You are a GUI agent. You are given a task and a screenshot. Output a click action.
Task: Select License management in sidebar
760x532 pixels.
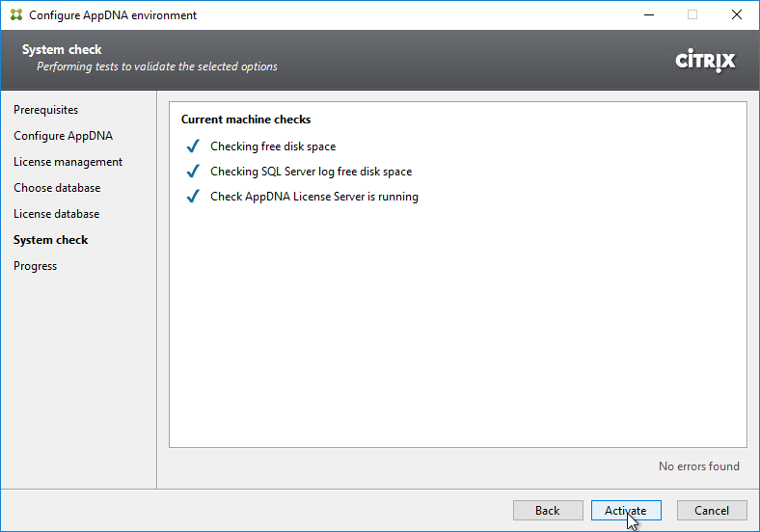point(68,162)
